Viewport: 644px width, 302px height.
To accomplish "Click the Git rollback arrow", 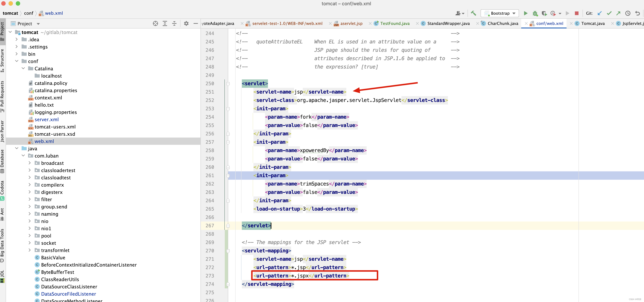I will click(637, 13).
